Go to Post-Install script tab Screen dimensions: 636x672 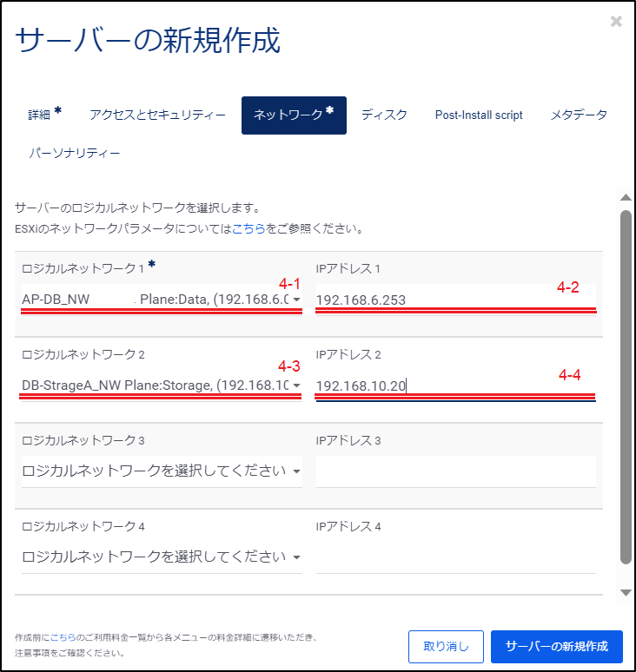479,115
